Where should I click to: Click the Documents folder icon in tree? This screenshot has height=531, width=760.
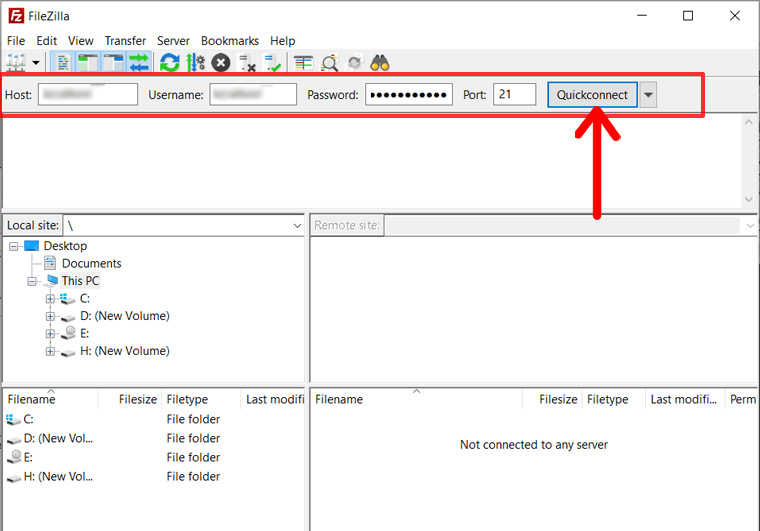[x=50, y=263]
